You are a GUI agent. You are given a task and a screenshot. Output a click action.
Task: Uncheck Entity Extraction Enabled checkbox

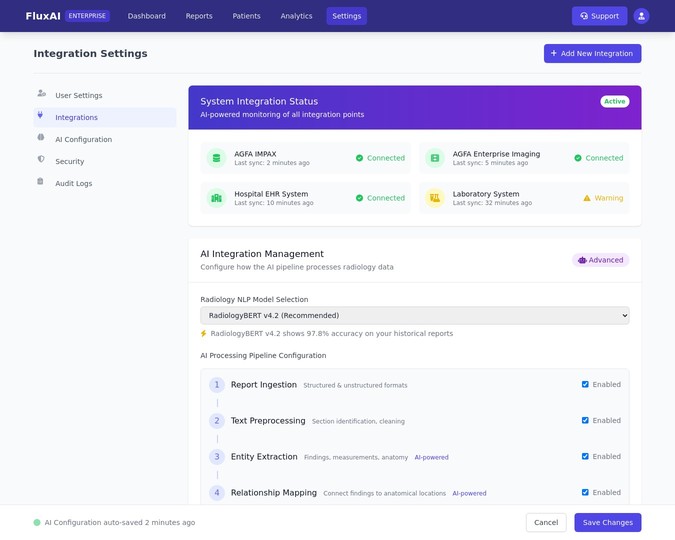(x=585, y=456)
